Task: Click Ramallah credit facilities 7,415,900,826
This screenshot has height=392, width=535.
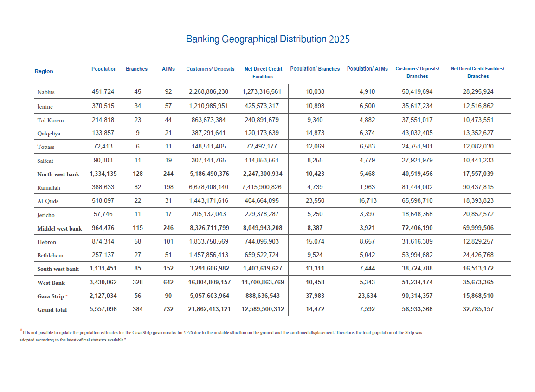Action: pos(262,187)
